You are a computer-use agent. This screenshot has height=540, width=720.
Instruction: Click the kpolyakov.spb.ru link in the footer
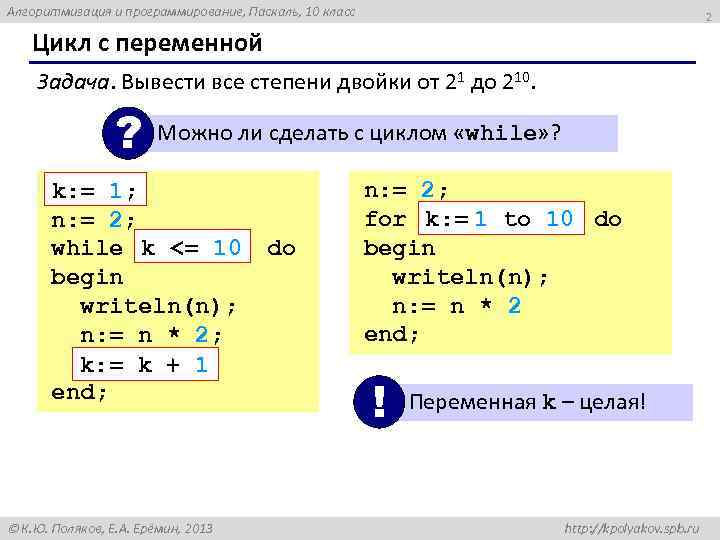point(632,529)
